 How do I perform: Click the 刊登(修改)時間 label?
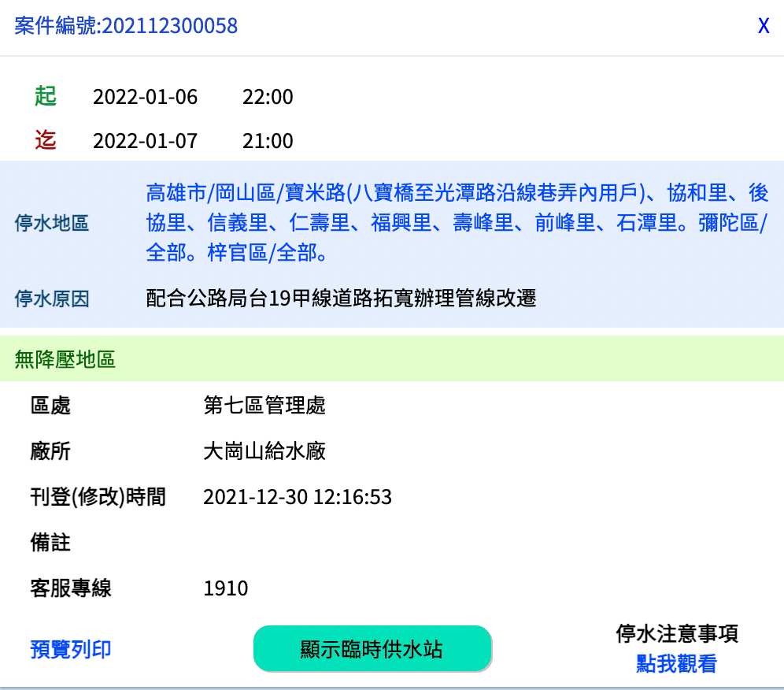[98, 497]
